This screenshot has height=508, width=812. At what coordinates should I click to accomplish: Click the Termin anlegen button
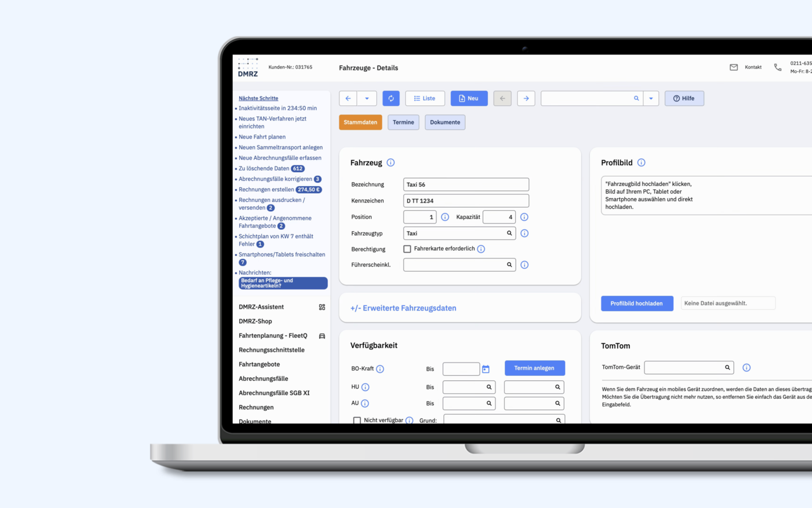535,368
